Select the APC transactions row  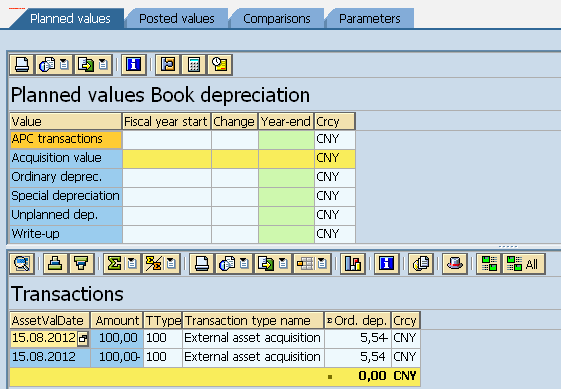[x=65, y=139]
